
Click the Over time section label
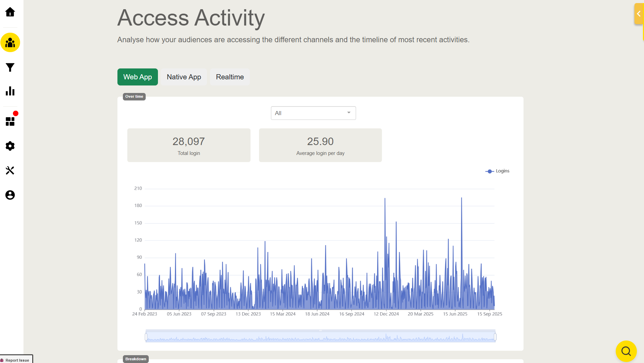[134, 97]
